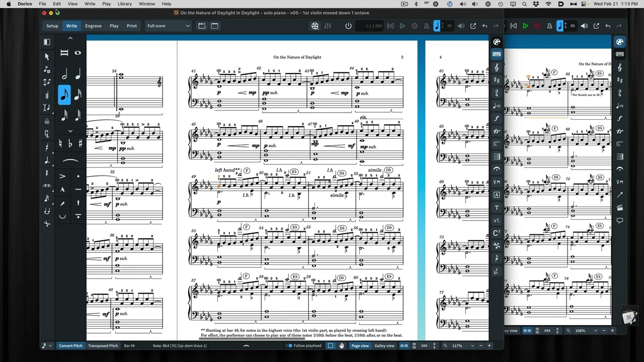
Task: Click the tuplets 3:2 tool
Action: coord(47,186)
